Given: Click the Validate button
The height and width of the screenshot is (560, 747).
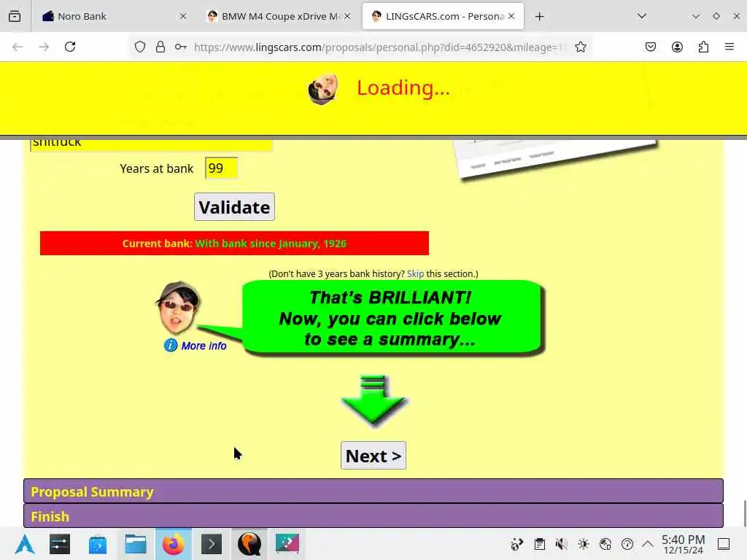Looking at the screenshot, I should coord(234,206).
